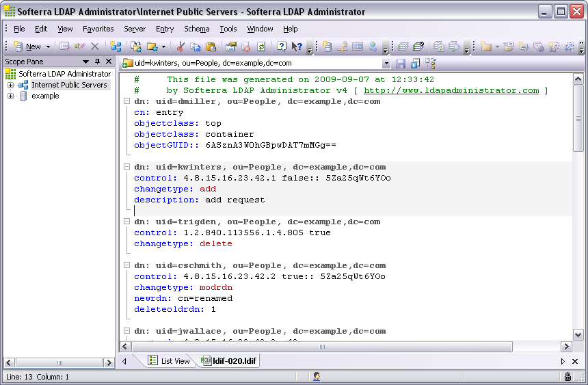Open the Entry menu
588x385 pixels.
click(165, 29)
